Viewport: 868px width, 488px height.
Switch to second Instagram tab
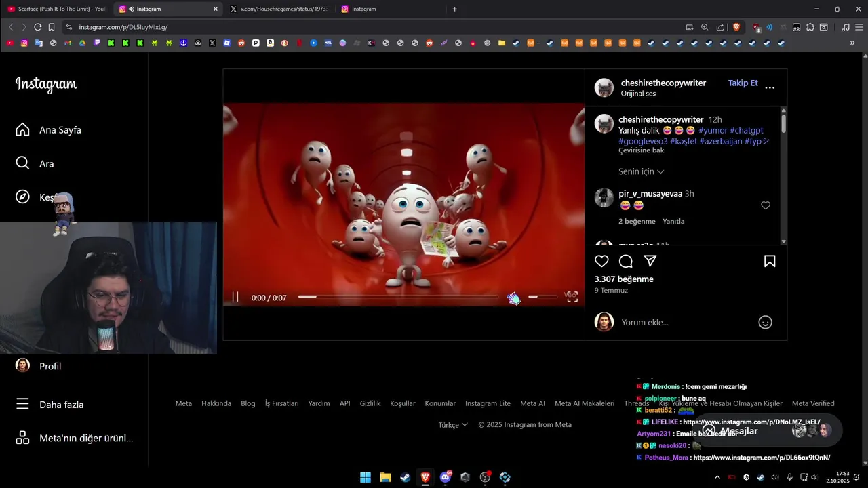390,9
